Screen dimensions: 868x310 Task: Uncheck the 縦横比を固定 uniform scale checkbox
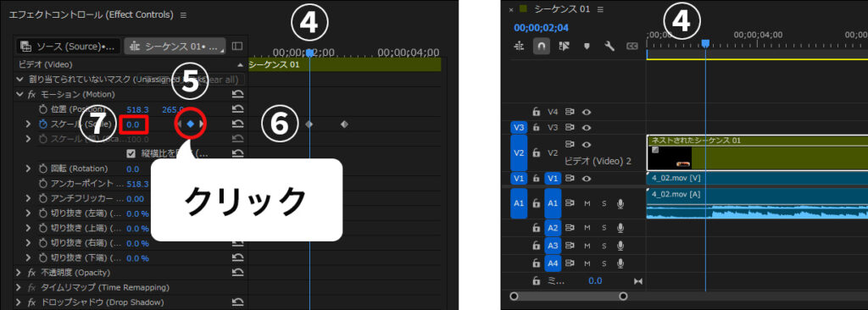131,153
